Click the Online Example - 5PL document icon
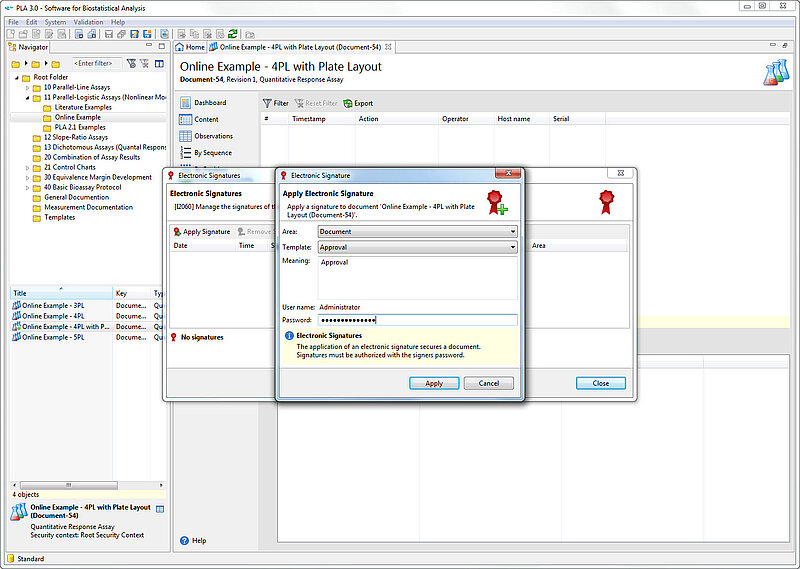Image resolution: width=800 pixels, height=569 pixels. click(x=16, y=337)
